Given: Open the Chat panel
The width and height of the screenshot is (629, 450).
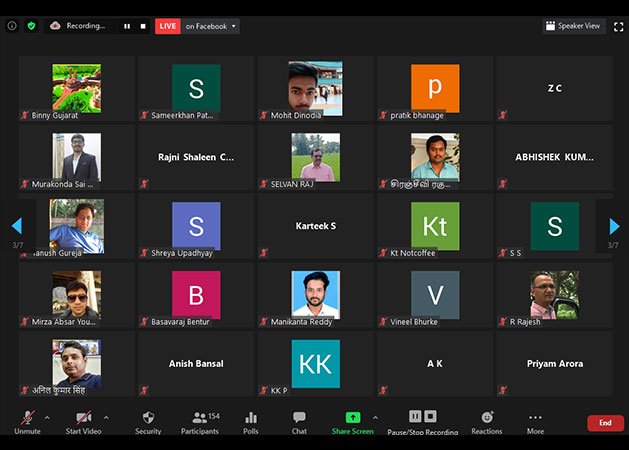Looking at the screenshot, I should point(299,421).
